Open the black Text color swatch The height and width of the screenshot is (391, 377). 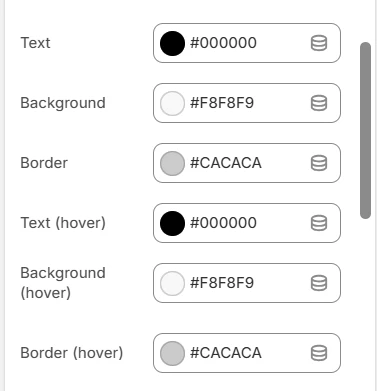[x=172, y=43]
